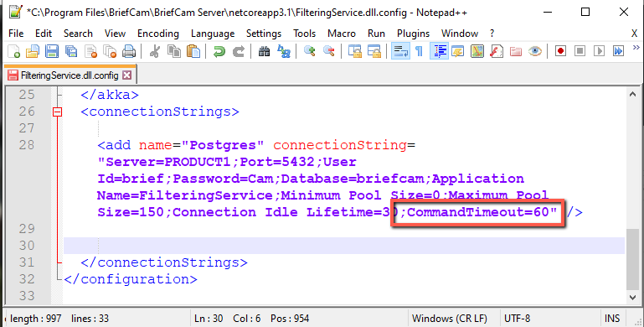Click the X at menu bar end
The width and height of the screenshot is (644, 327).
[x=634, y=34]
